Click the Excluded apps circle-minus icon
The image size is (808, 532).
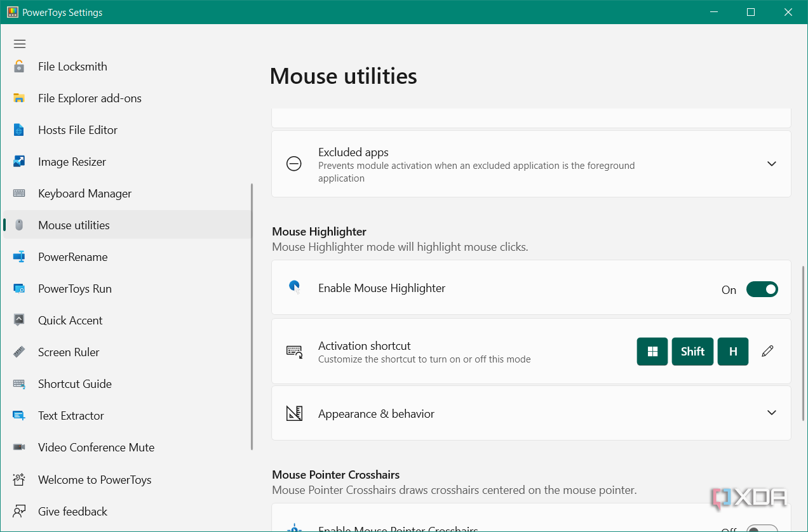click(x=294, y=164)
